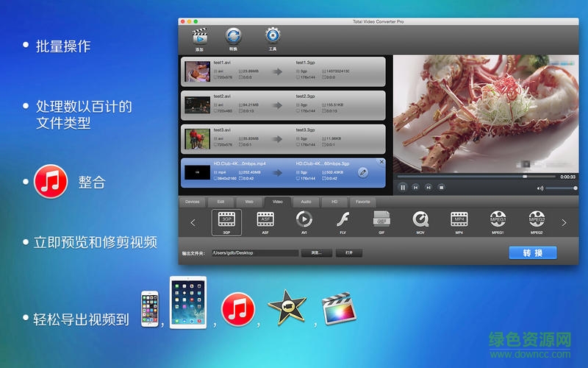Select the HD Club mp4 black thumbnail
This screenshot has width=588, height=368.
[197, 172]
